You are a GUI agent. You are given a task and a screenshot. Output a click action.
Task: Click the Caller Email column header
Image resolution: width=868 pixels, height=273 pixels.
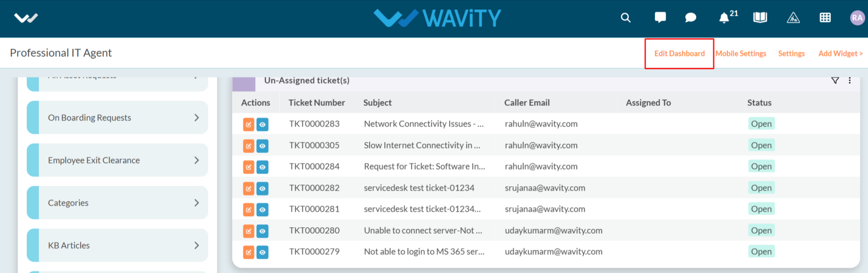point(527,103)
